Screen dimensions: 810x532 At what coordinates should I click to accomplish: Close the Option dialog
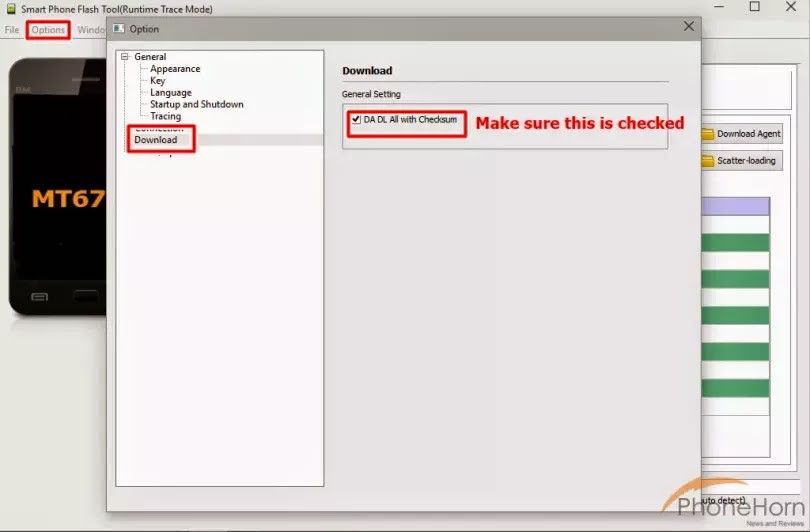click(689, 26)
